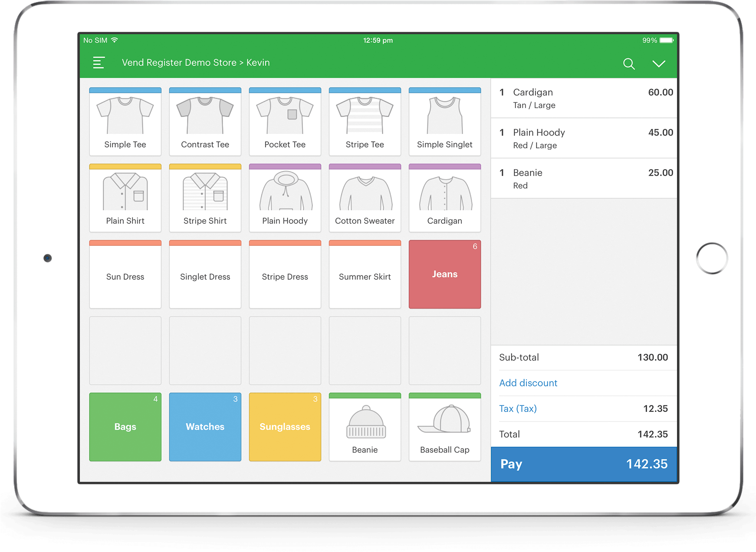Screen dimensions: 756x552
Task: Open the hamburger menu icon
Action: tap(99, 63)
